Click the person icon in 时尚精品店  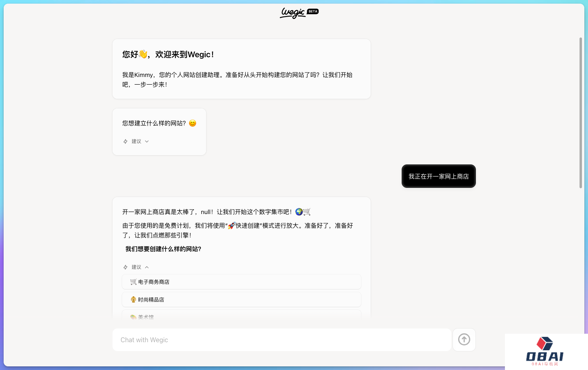coord(133,299)
